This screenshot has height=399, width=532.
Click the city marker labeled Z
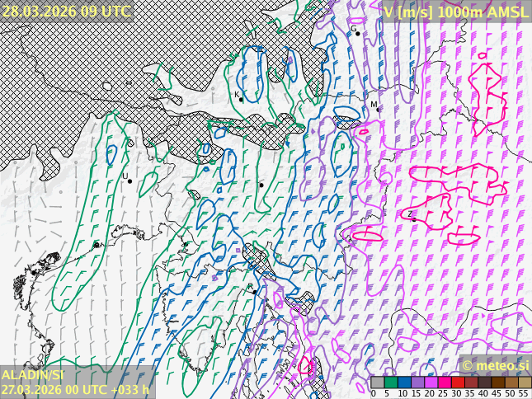pos(413,219)
